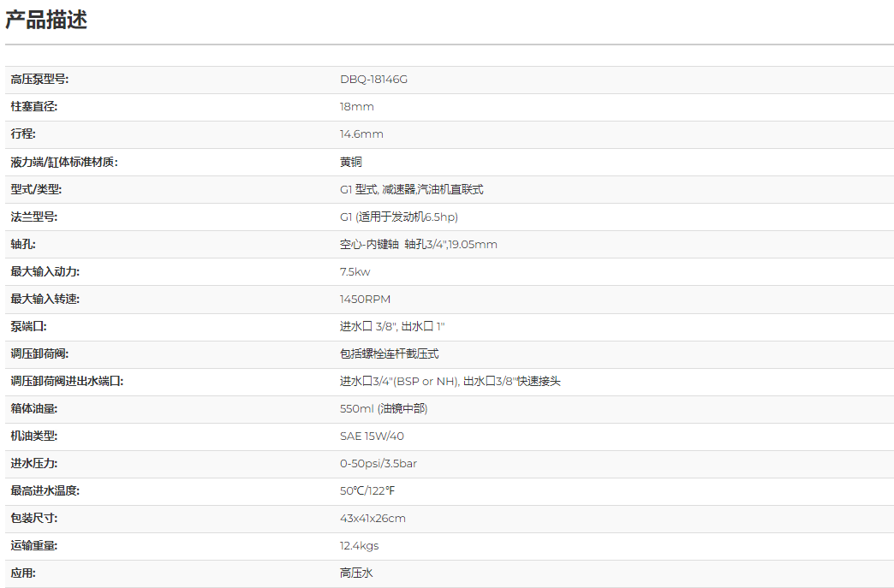Click the 黄铜 material value
The height and width of the screenshot is (588, 894).
[351, 162]
